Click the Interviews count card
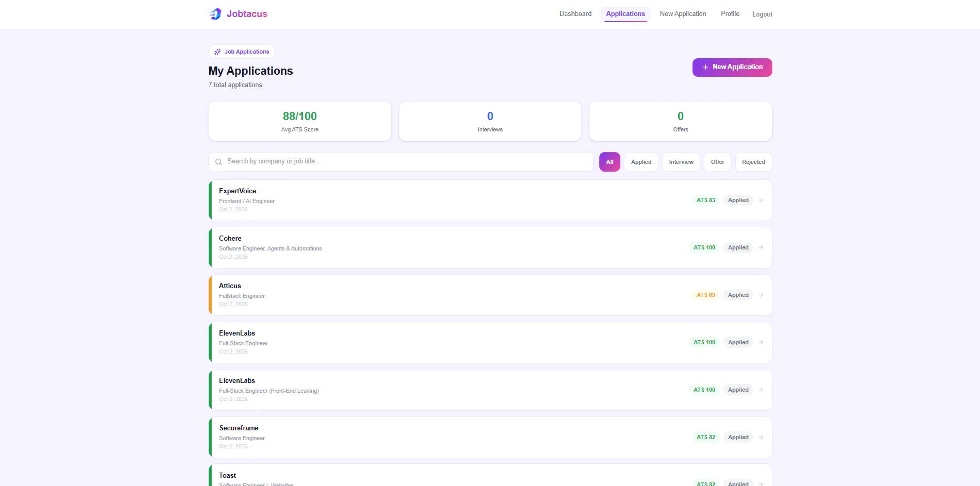This screenshot has height=486, width=980. [x=490, y=121]
